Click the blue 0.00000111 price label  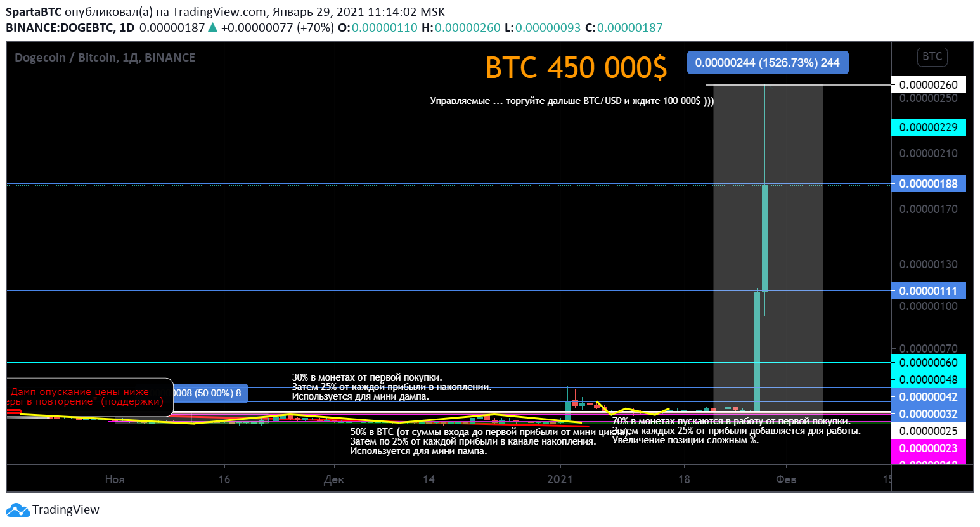(929, 291)
